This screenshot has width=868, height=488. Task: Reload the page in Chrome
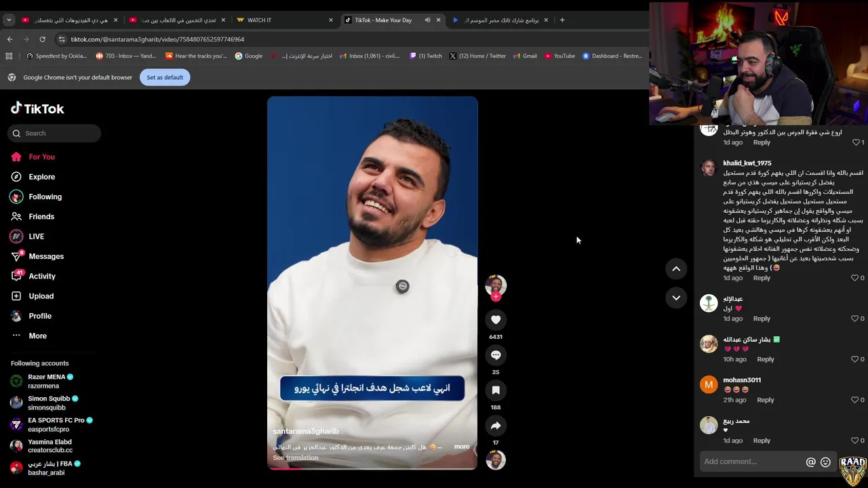tap(42, 39)
